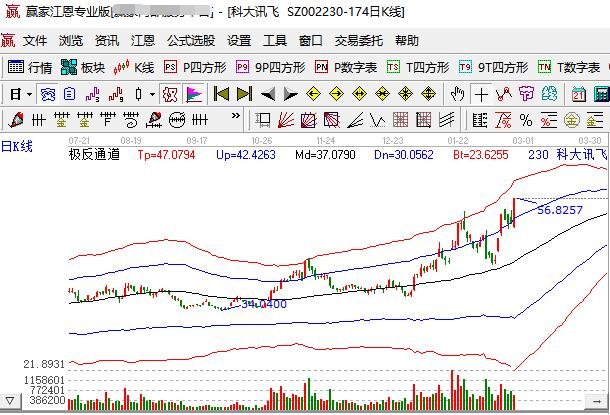The height and width of the screenshot is (415, 610).
Task: Open the calculator icon
Action: (x=601, y=94)
